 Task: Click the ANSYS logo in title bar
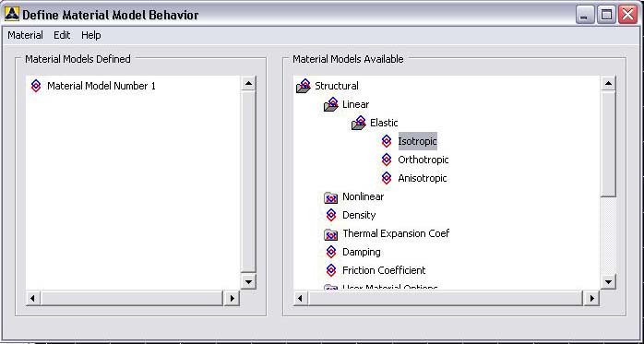[x=11, y=15]
